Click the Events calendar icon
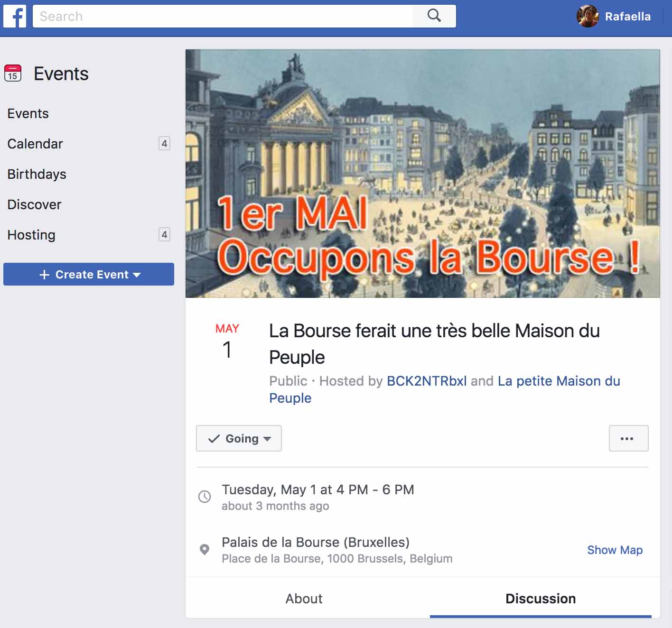This screenshot has width=672, height=628. 13,73
